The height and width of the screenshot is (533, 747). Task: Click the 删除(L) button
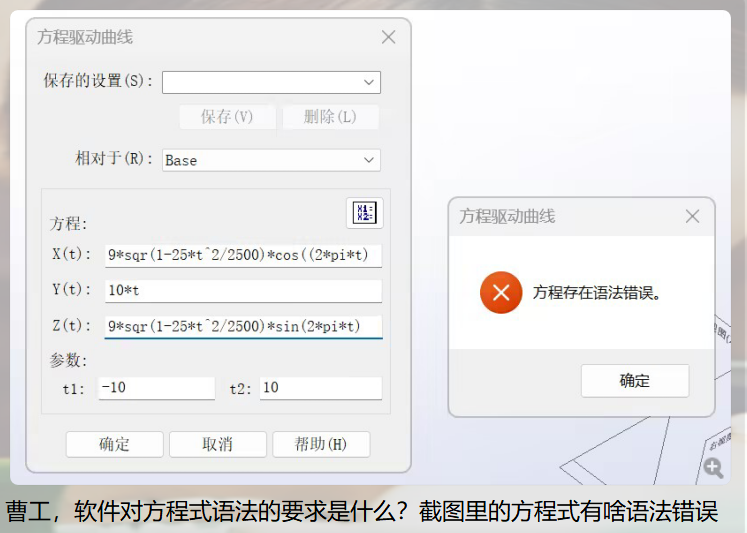pyautogui.click(x=330, y=117)
